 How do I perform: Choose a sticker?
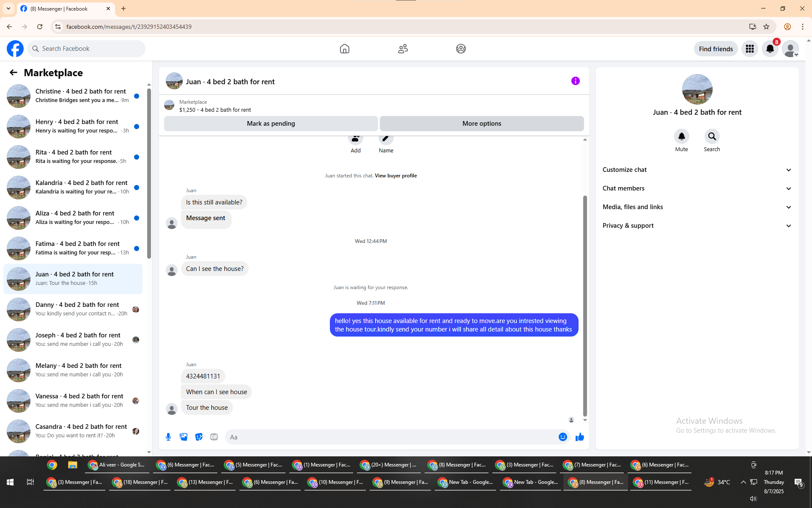pos(199,437)
